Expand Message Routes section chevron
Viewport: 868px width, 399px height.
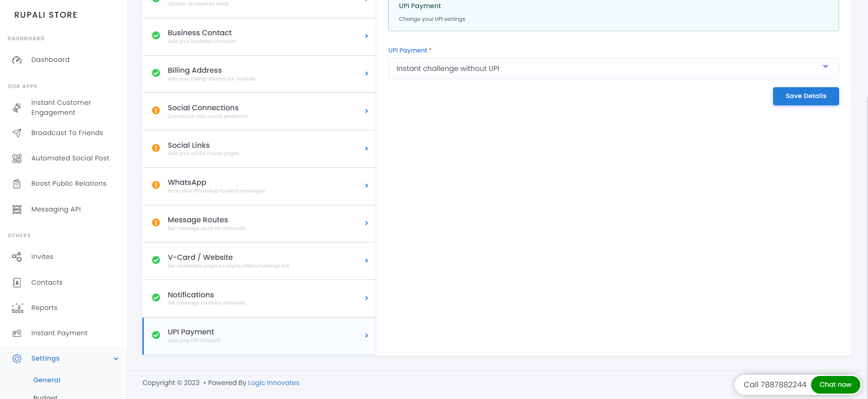[367, 223]
